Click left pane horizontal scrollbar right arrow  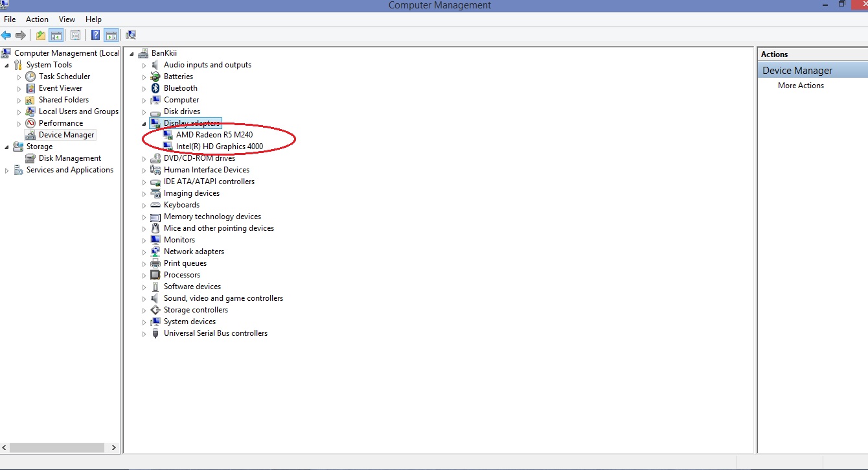tap(115, 447)
